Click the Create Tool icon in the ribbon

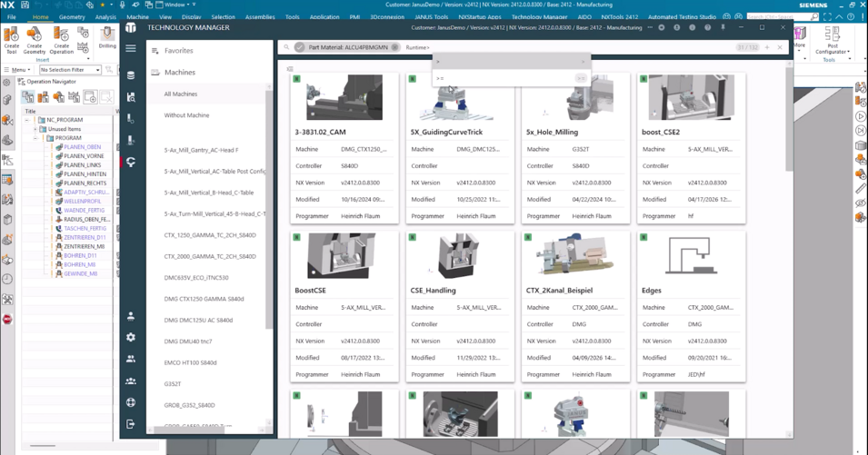point(11,40)
